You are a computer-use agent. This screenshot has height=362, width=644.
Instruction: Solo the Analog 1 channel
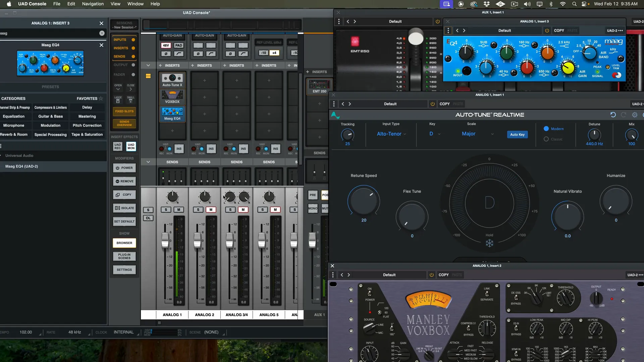coord(166,210)
